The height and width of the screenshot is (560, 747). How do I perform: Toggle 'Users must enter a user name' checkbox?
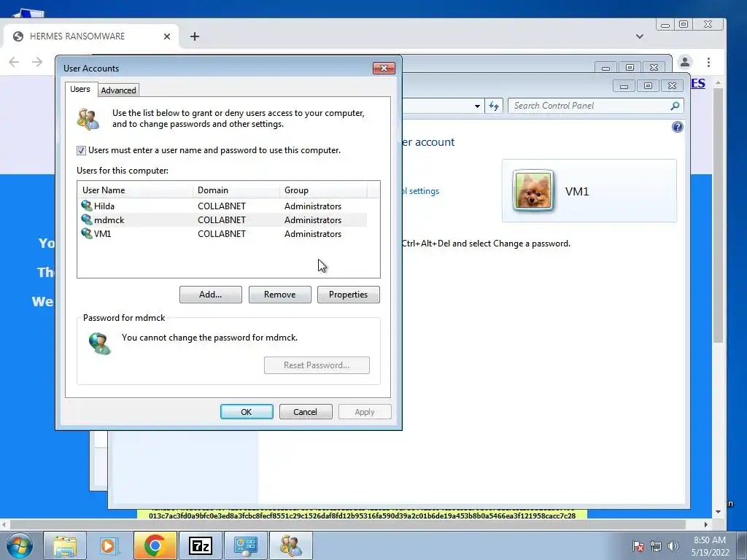tap(82, 150)
